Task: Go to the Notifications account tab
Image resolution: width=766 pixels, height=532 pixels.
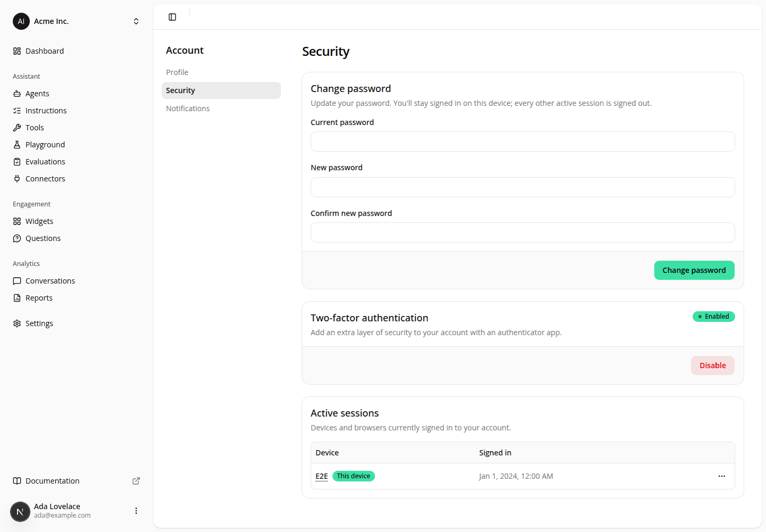Action: coord(221,109)
